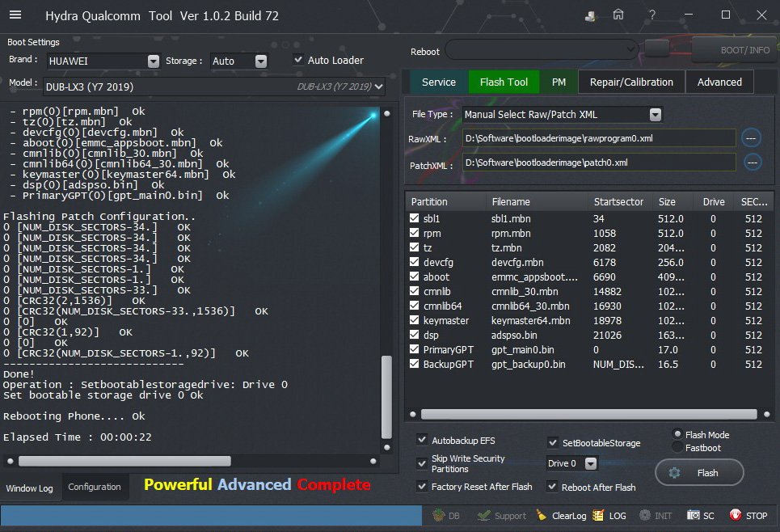Open the PM tab

559,82
